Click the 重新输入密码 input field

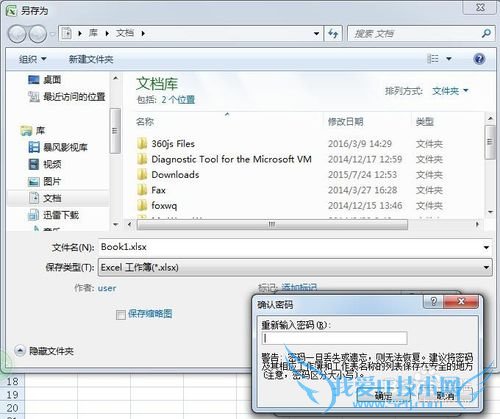click(x=335, y=338)
